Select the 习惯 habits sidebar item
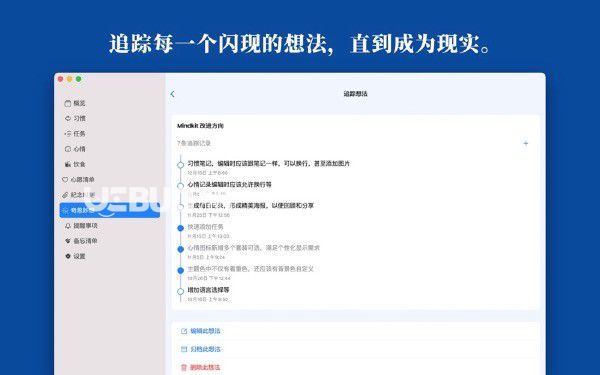This screenshot has height=375, width=600. tap(75, 118)
